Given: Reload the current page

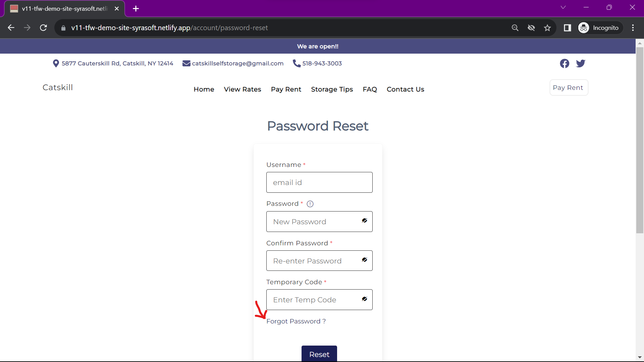Looking at the screenshot, I should pos(43,28).
